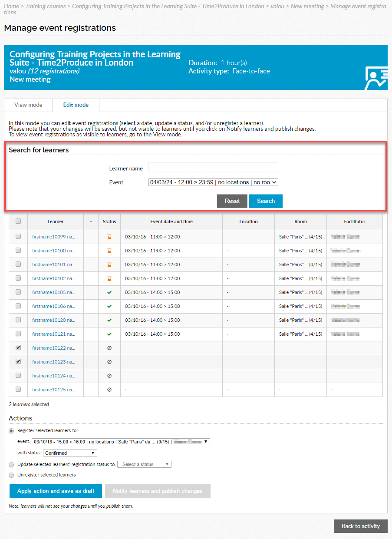Click the 'Back to activity' button
This screenshot has height=539, width=392.
361,526
